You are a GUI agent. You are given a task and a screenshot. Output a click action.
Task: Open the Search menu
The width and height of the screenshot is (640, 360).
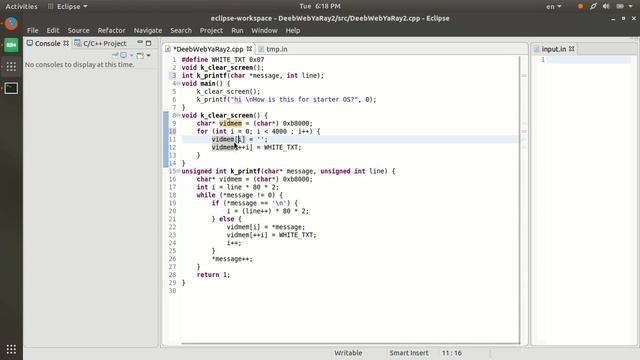pyautogui.click(x=181, y=30)
